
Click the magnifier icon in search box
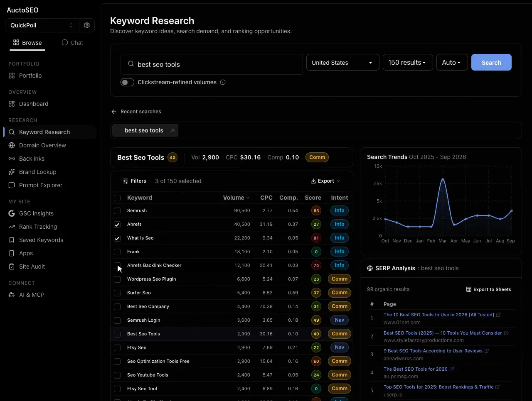coord(131,64)
